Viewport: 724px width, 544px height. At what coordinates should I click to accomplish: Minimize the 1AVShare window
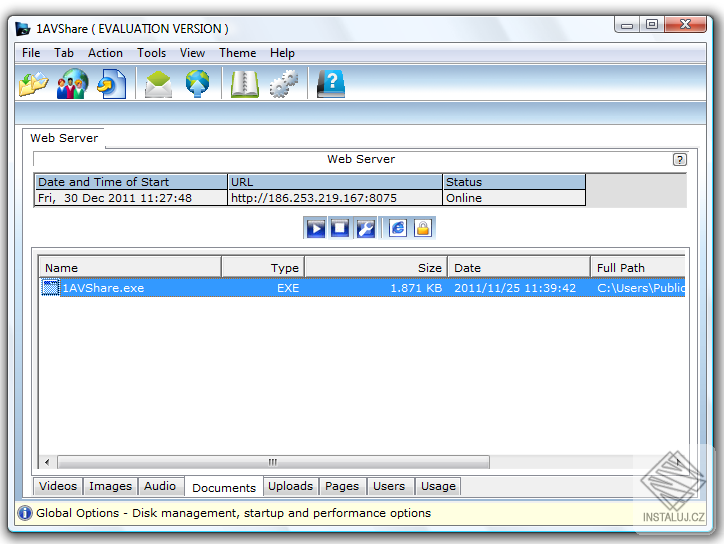coord(627,25)
